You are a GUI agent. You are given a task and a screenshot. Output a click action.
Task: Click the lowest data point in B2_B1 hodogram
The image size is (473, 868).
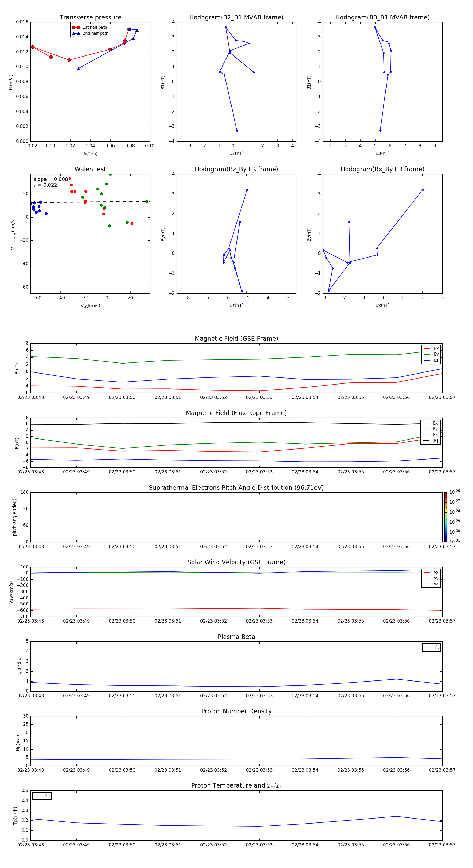[237, 130]
